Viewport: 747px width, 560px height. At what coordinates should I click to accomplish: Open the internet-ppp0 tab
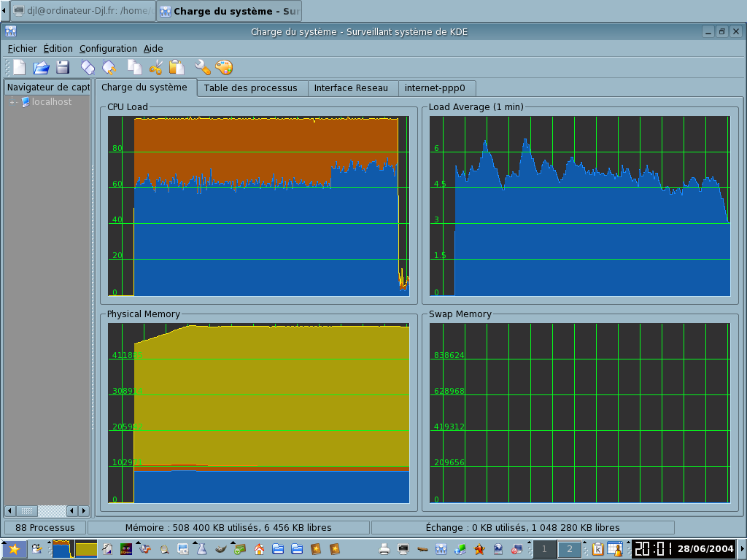click(x=435, y=88)
